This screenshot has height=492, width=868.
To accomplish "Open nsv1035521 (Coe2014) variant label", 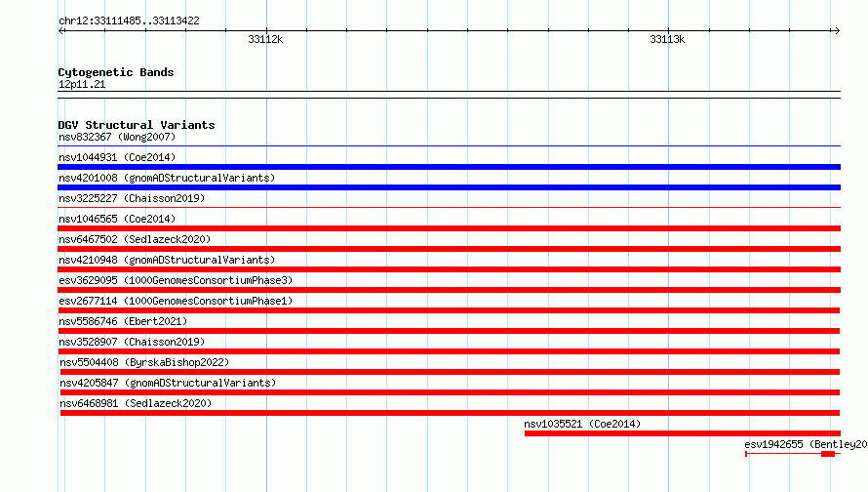I will pos(582,424).
